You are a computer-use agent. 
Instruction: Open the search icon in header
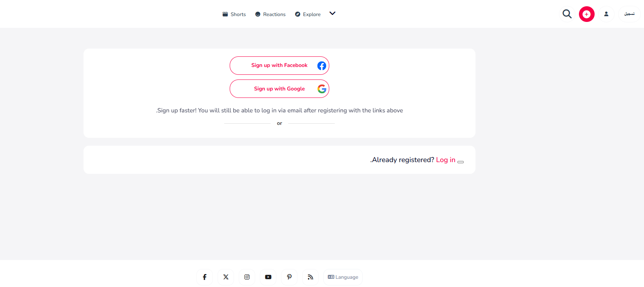(x=567, y=14)
